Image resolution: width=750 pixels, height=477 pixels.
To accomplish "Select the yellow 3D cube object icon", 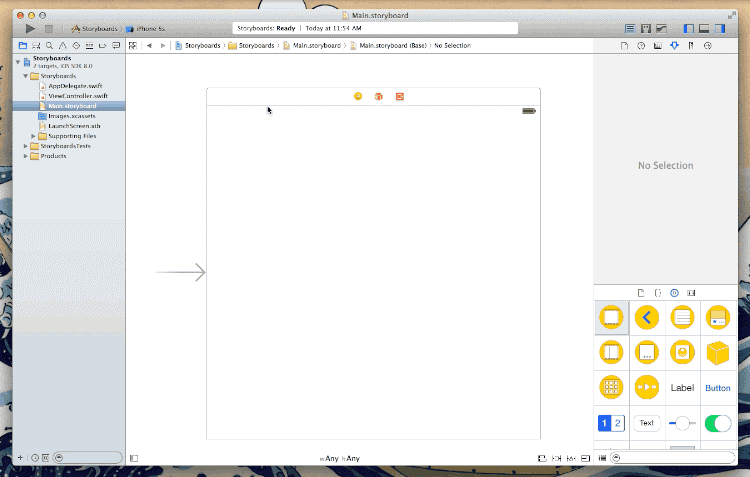I will tap(717, 353).
